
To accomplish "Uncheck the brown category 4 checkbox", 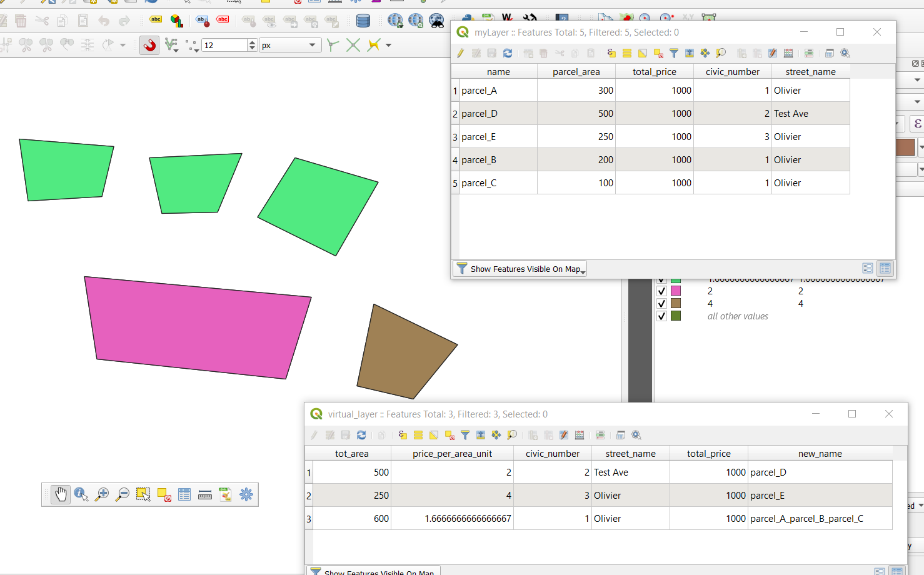I will [x=661, y=304].
